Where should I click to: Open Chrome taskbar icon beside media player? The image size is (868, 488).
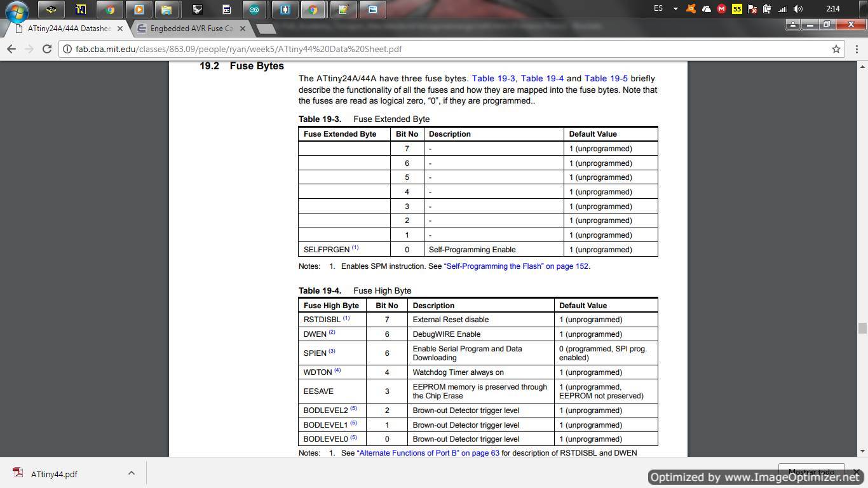click(110, 10)
